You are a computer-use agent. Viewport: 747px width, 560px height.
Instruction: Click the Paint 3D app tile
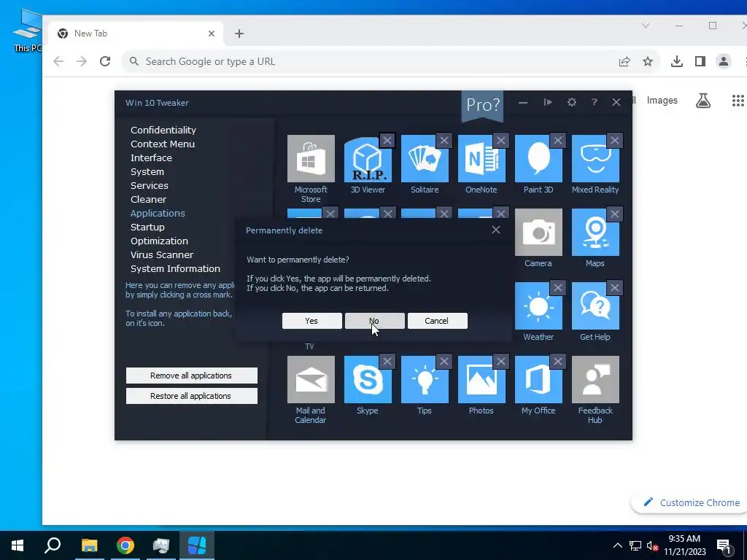click(538, 158)
